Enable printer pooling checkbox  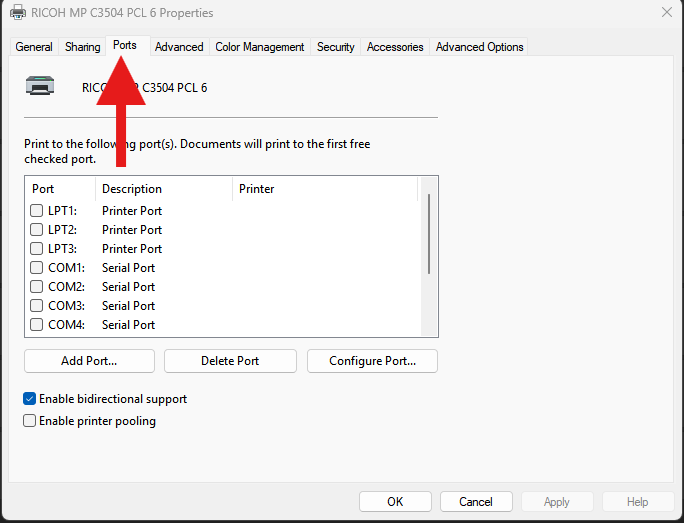[29, 420]
